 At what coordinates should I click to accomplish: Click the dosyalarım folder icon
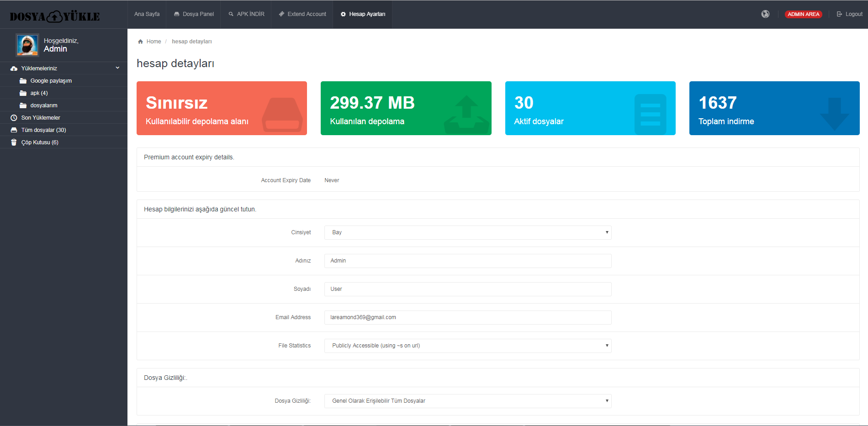pyautogui.click(x=23, y=105)
